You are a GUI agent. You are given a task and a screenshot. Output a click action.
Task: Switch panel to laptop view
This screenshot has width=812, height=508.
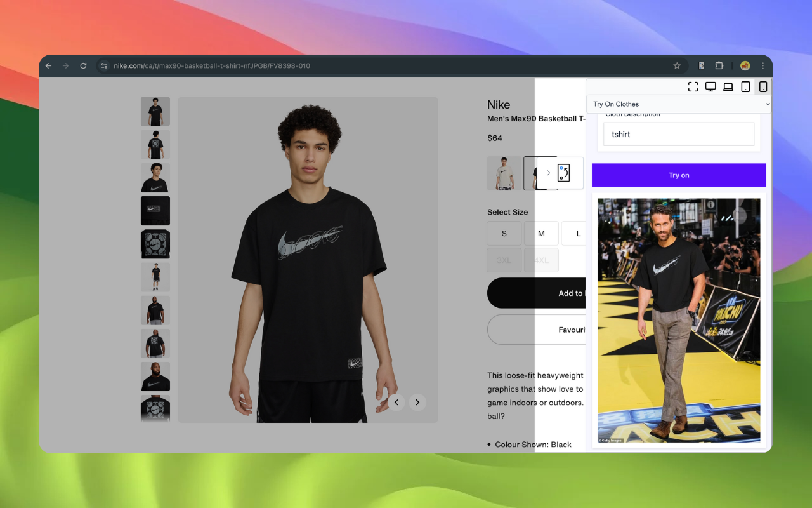(x=728, y=87)
